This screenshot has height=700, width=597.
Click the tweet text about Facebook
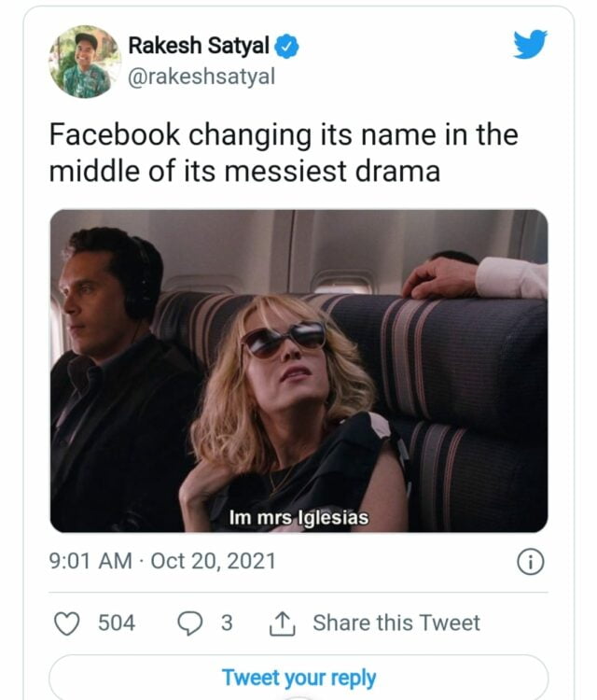pos(283,153)
